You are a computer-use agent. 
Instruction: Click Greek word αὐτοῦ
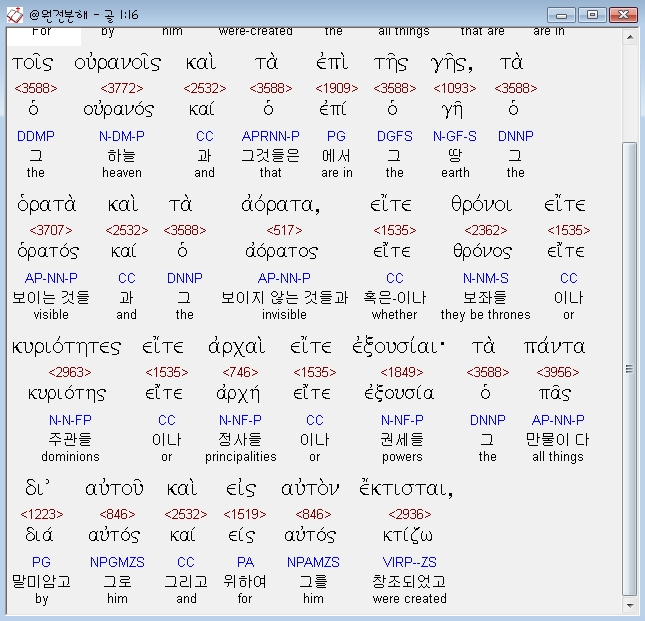pos(114,489)
